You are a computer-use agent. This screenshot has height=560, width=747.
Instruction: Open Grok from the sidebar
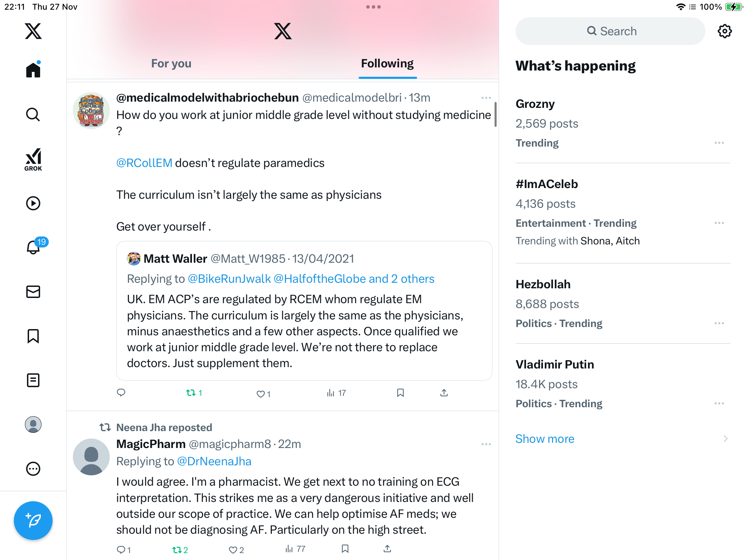33,159
